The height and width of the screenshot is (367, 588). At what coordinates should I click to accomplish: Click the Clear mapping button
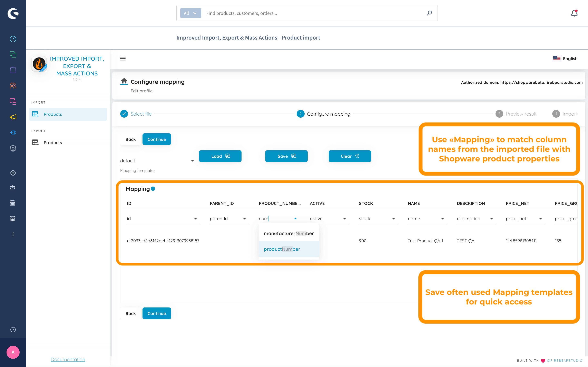click(x=350, y=156)
